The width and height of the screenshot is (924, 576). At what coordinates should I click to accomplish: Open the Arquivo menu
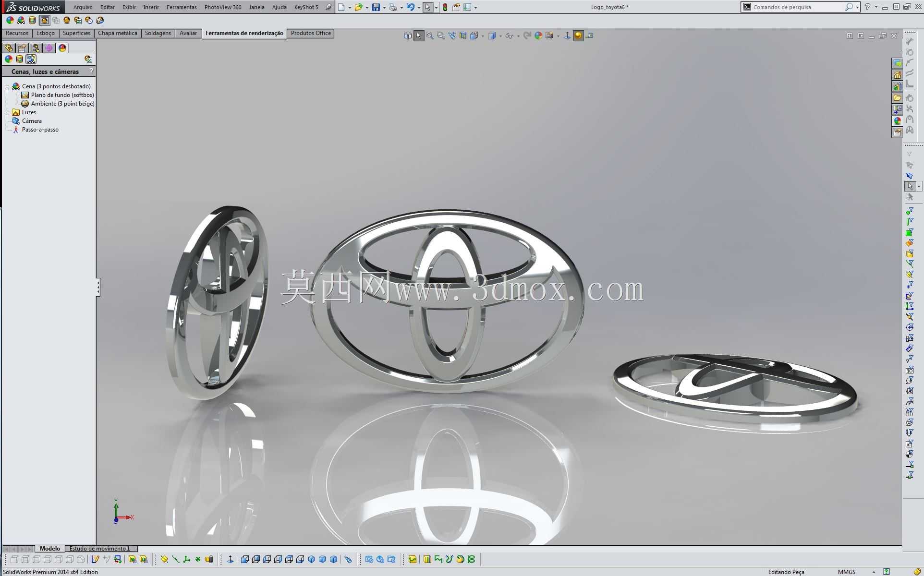(x=83, y=7)
